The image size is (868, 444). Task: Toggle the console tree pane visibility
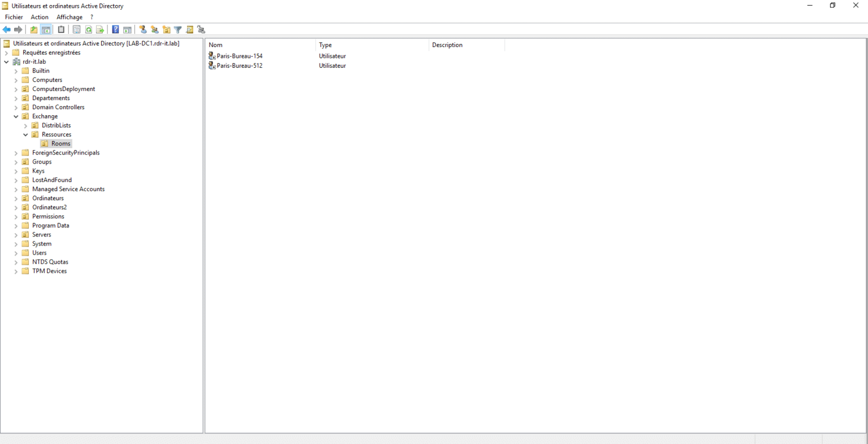(46, 29)
